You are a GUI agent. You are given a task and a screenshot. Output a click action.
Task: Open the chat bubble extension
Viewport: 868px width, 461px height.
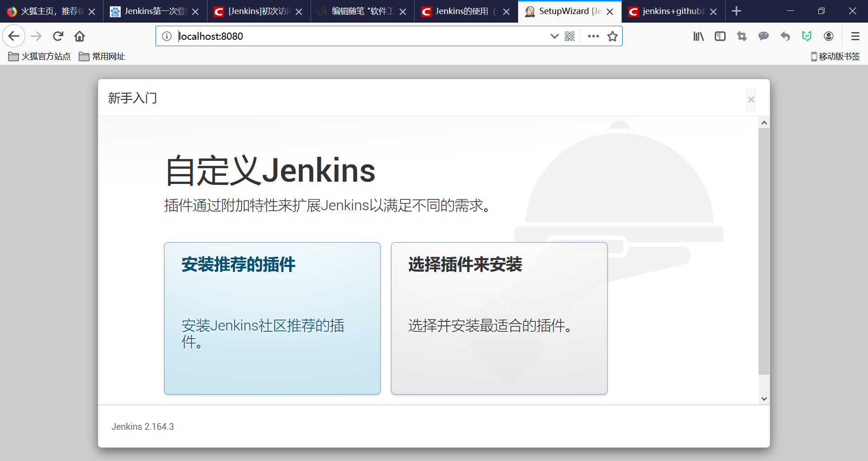click(764, 36)
